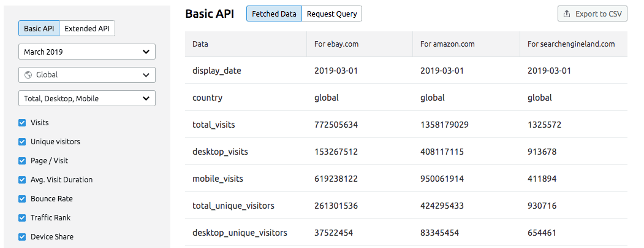Viewport: 644px width, 248px height.
Task: Click the searchengineland total visits value 1325572
Action: (544, 125)
